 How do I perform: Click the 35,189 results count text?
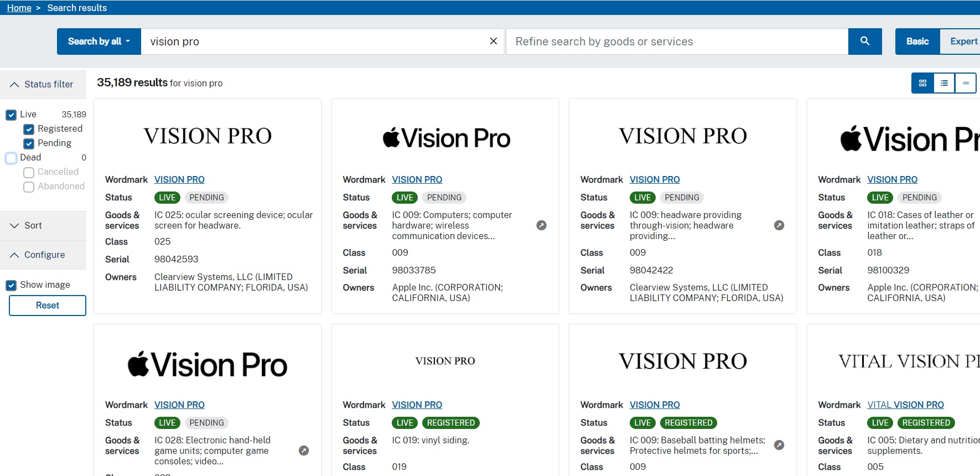(132, 82)
